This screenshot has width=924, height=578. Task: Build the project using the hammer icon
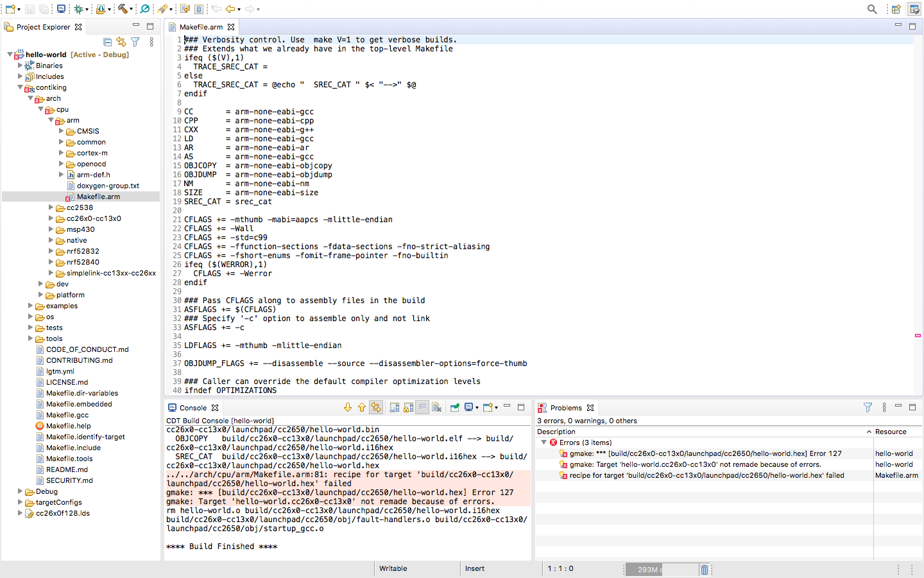(x=123, y=9)
